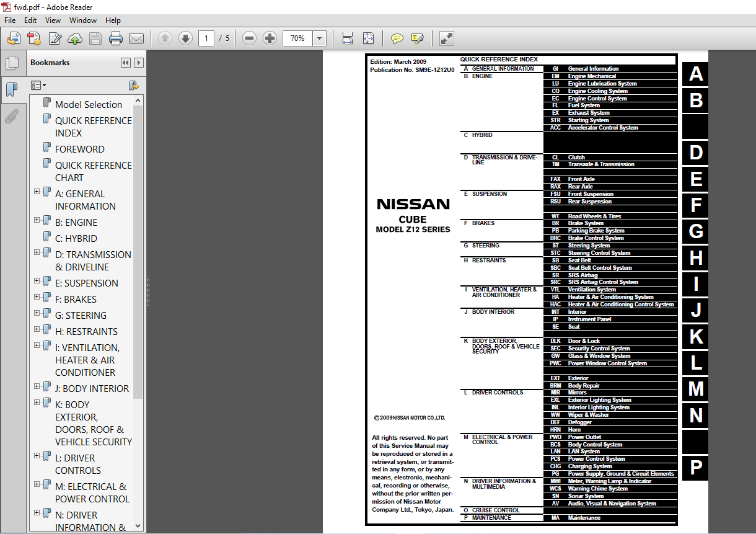
Task: Go to the previous page arrow
Action: pos(165,38)
